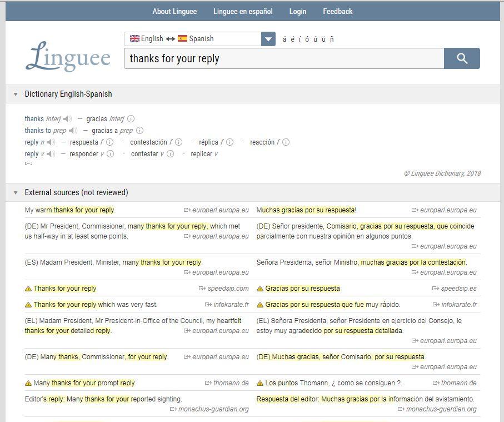Screen dimensions: 504x422
Task: Click external link icon next to speedsip.com
Action: (202, 289)
